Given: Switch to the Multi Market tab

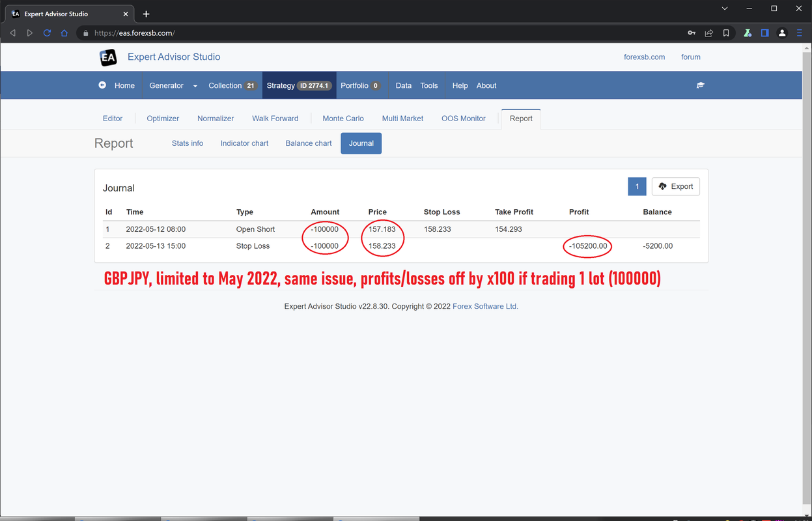Looking at the screenshot, I should click(402, 119).
